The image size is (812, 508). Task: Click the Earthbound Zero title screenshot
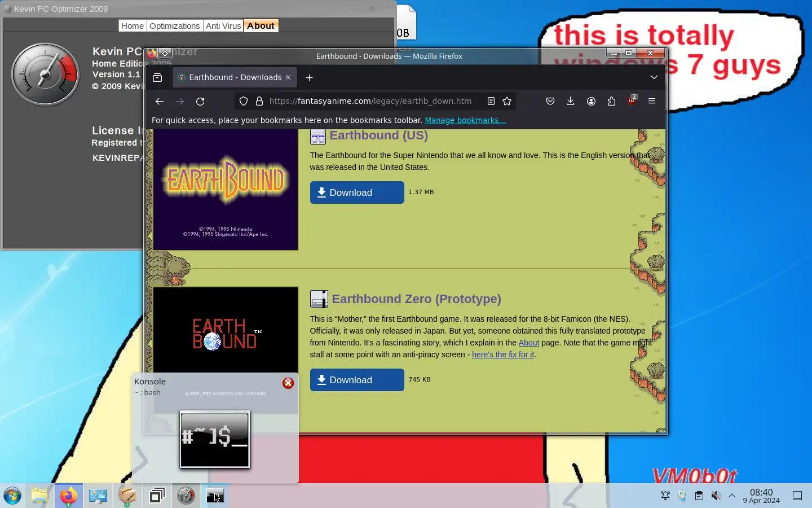226,330
